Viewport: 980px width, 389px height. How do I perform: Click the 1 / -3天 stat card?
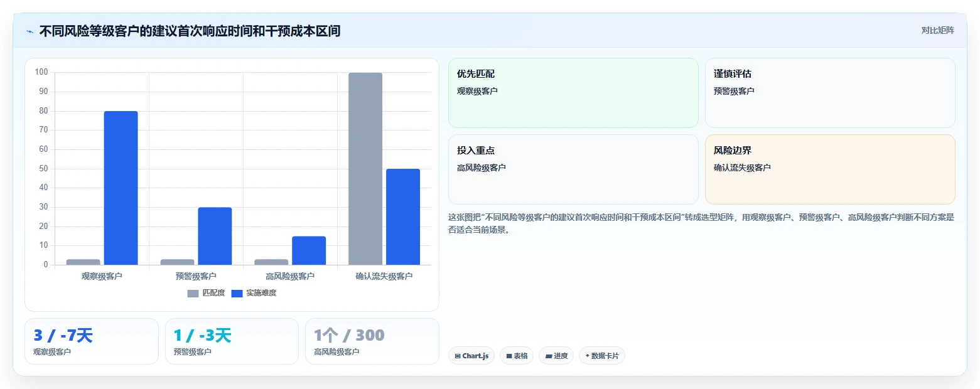[232, 341]
